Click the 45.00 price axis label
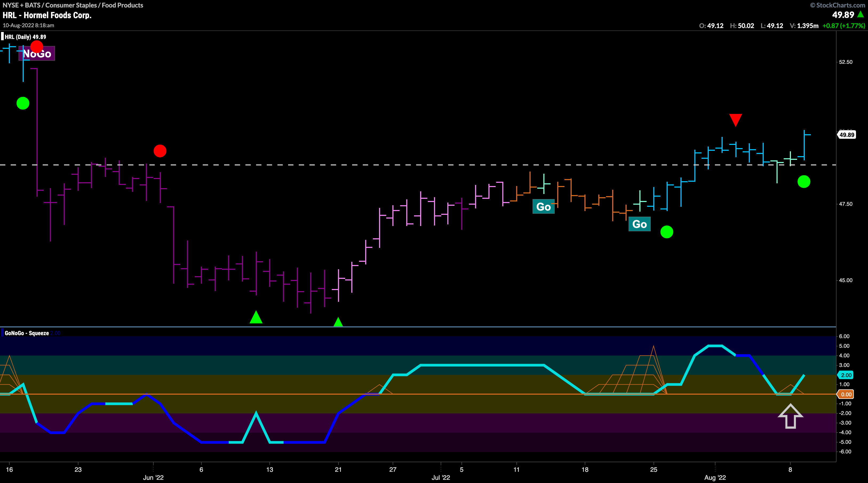The image size is (868, 483). 846,280
